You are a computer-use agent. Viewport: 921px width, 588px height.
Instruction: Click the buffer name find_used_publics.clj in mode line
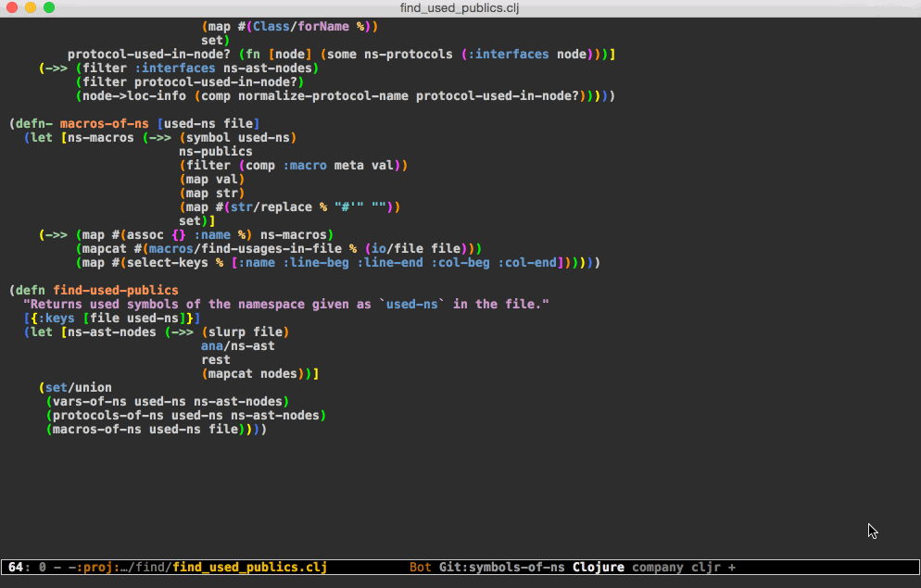pos(249,567)
